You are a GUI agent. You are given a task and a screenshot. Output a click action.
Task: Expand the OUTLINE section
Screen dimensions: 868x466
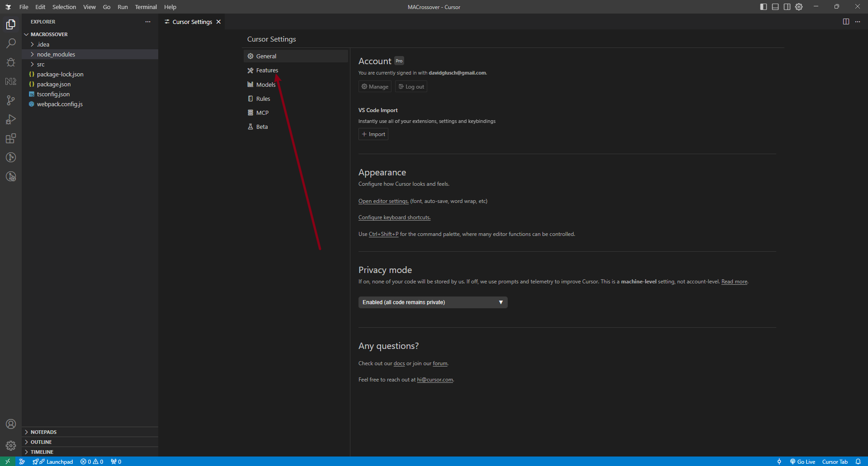41,442
